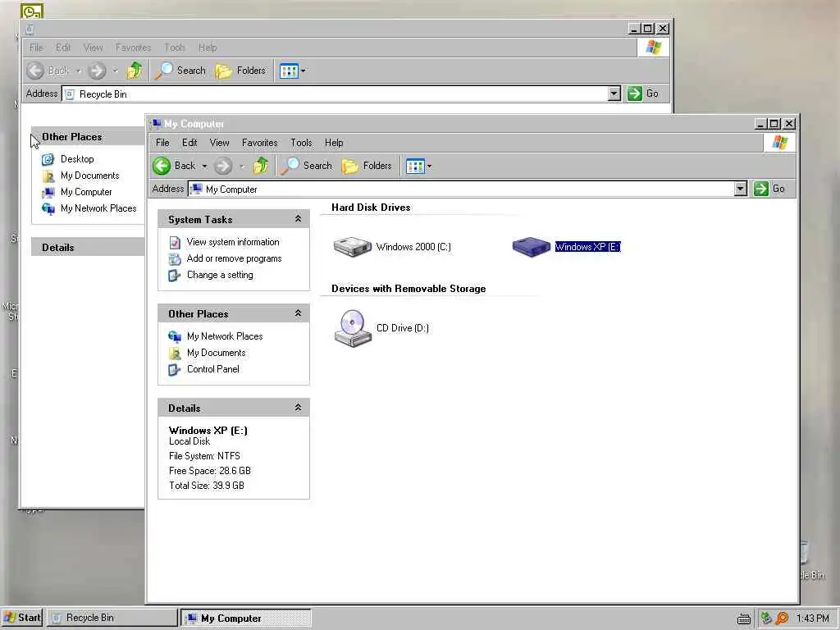The height and width of the screenshot is (630, 840).
Task: Click the Hard Disk Drives group header
Action: 371,208
